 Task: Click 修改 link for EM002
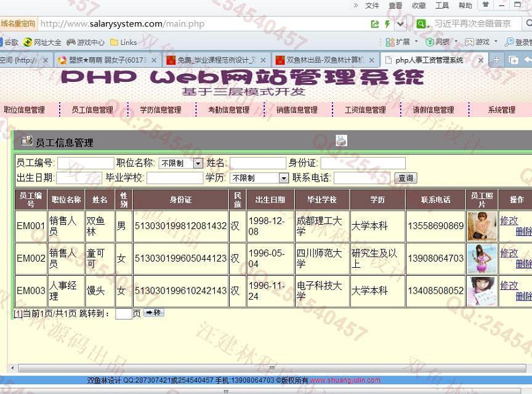tap(509, 253)
